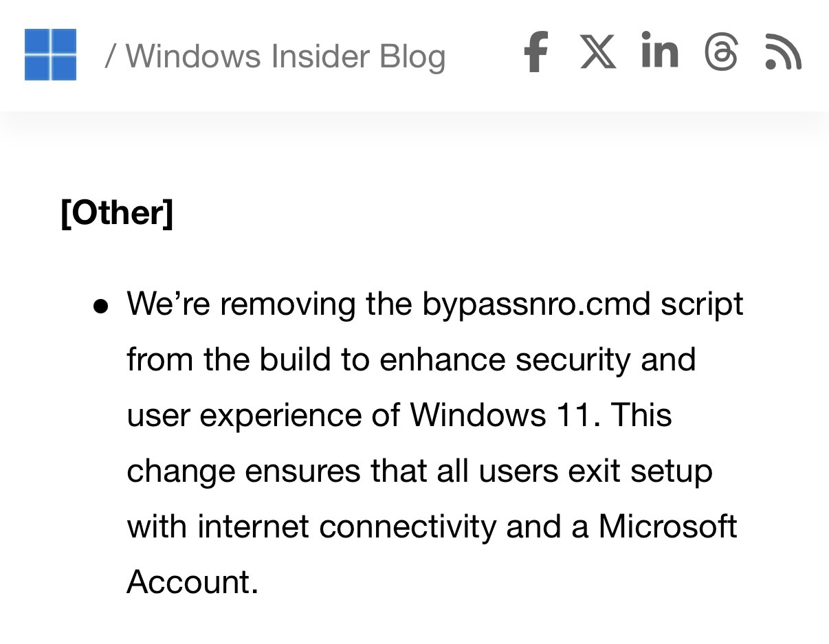829x644 pixels.
Task: Click the bullet point marker
Action: pyautogui.click(x=101, y=306)
